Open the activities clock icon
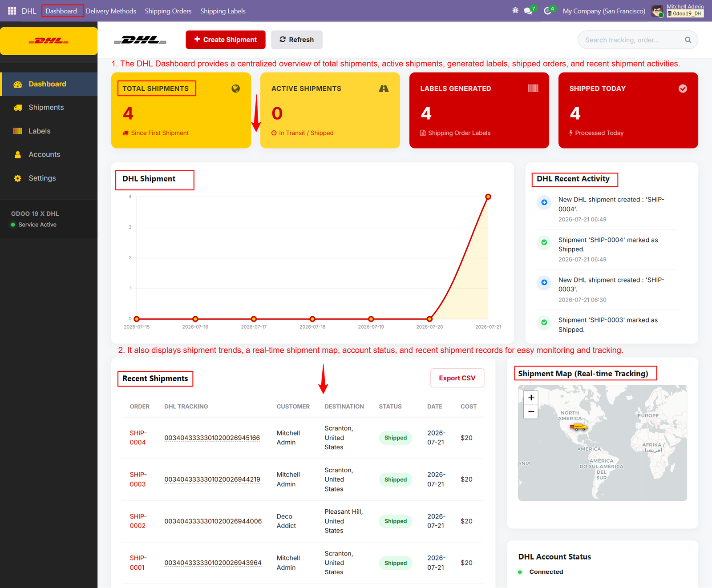Viewport: 712px width, 588px height. [x=547, y=11]
